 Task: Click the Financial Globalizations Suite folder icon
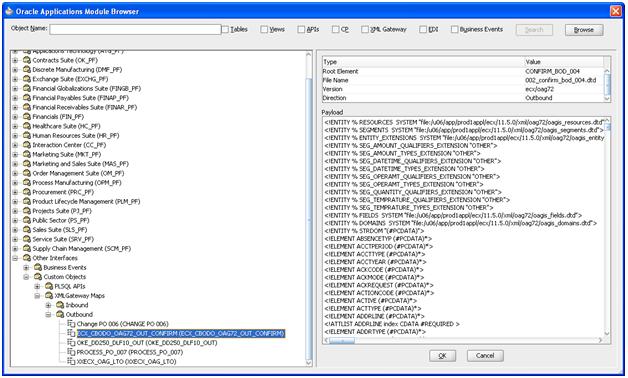[x=26, y=88]
